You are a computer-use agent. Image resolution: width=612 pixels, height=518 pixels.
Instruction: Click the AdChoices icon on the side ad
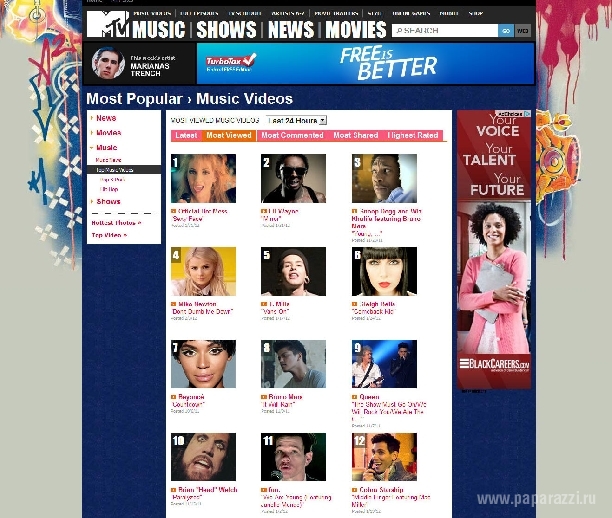point(527,114)
